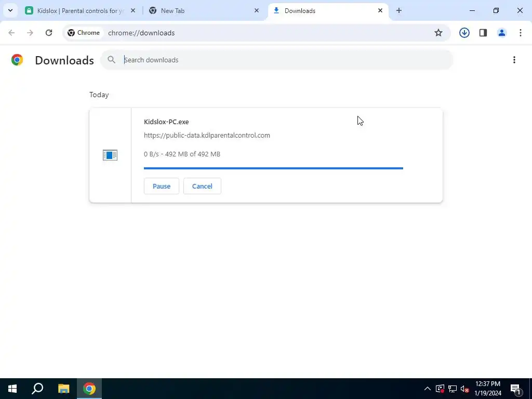The image size is (532, 399).
Task: Click the network status tray icon
Action: point(453,389)
